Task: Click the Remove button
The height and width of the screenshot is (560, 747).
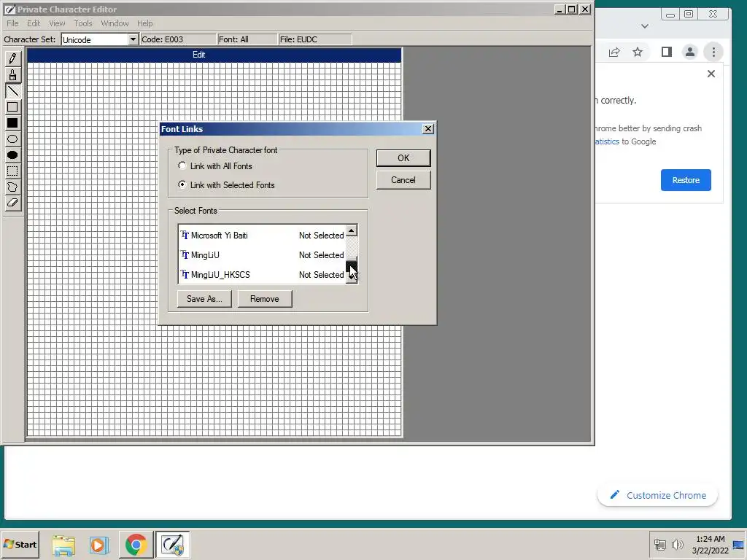Action: [265, 298]
